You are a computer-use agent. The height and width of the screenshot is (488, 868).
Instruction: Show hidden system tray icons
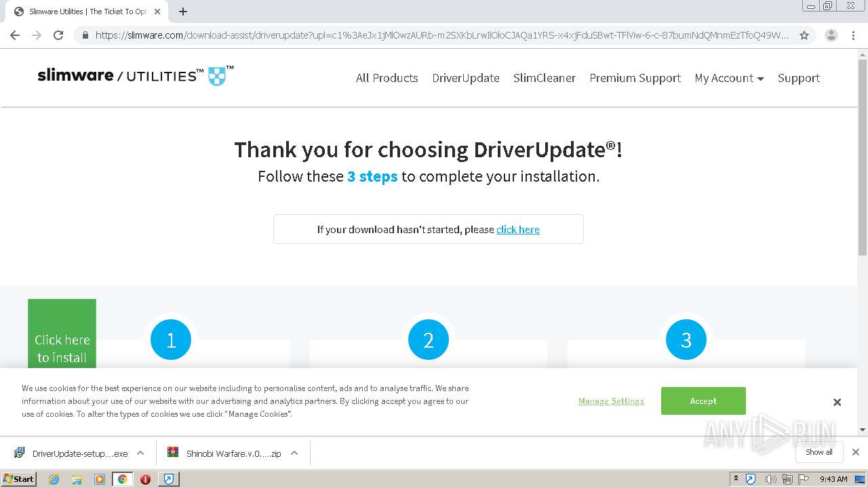(736, 479)
